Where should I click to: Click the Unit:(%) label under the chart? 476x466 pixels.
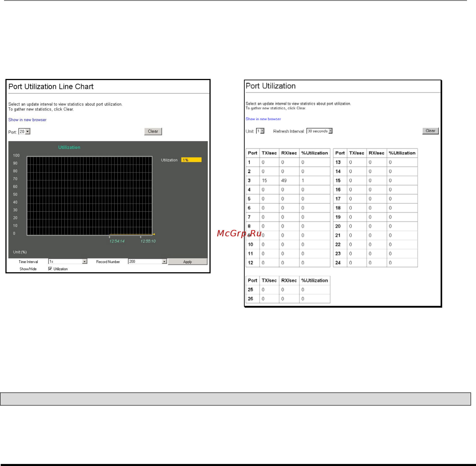20,252
